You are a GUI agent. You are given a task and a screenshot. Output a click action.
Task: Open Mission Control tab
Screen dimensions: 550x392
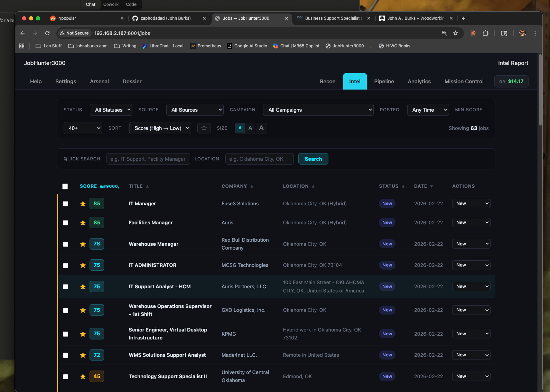coord(464,82)
